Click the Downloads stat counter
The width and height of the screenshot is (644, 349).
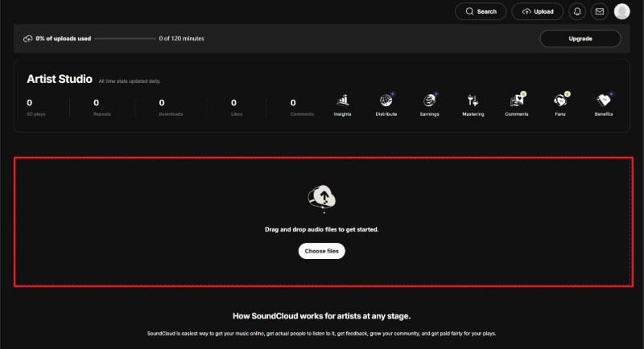(x=162, y=103)
